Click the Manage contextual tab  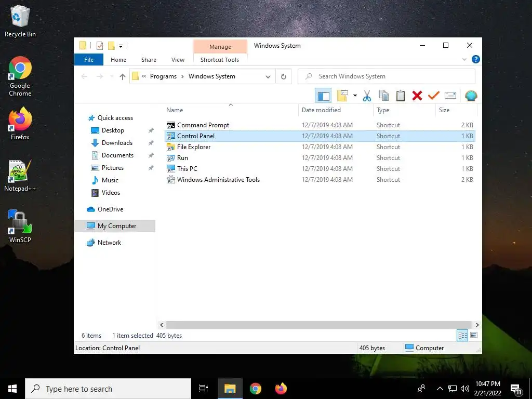[x=220, y=46]
